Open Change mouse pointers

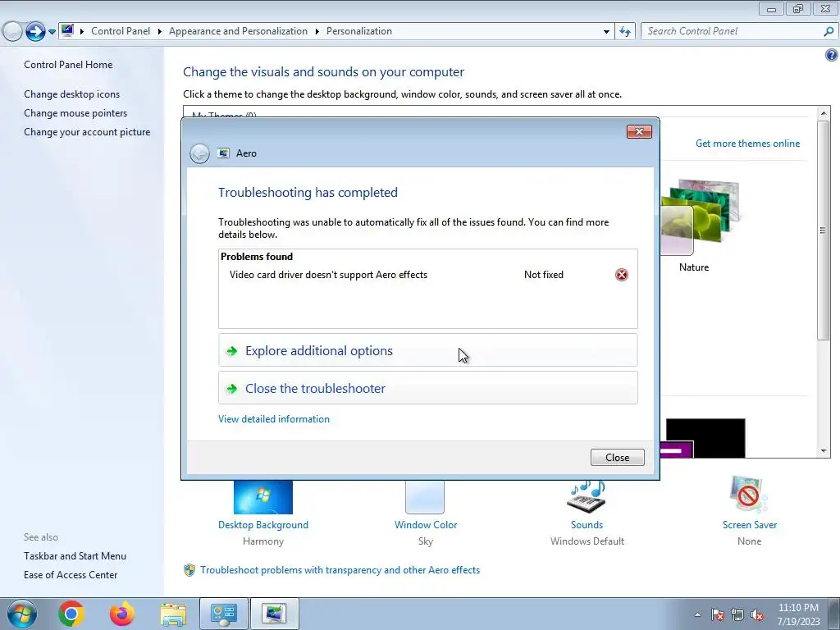pyautogui.click(x=75, y=113)
